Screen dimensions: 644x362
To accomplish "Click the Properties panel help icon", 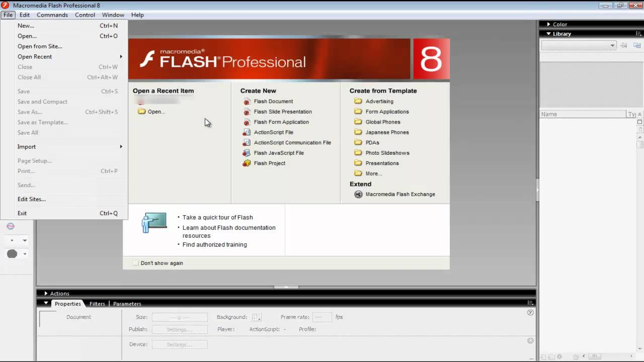I will 530,313.
